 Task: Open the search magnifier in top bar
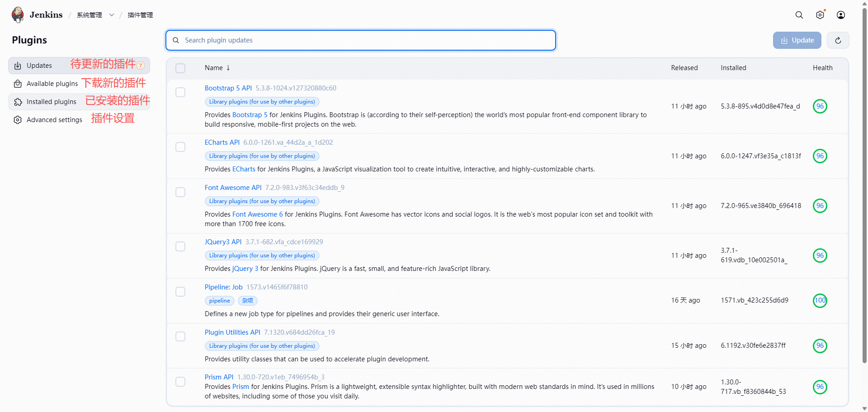click(799, 15)
